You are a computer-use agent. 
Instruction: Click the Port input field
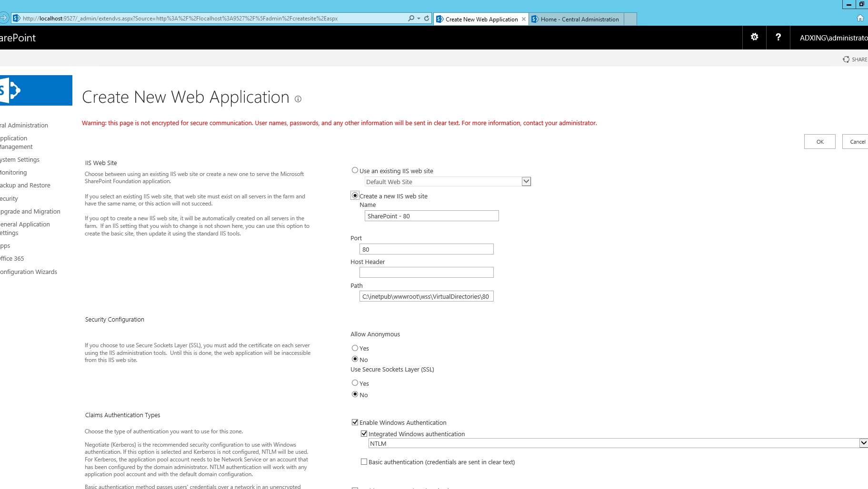[x=427, y=249]
